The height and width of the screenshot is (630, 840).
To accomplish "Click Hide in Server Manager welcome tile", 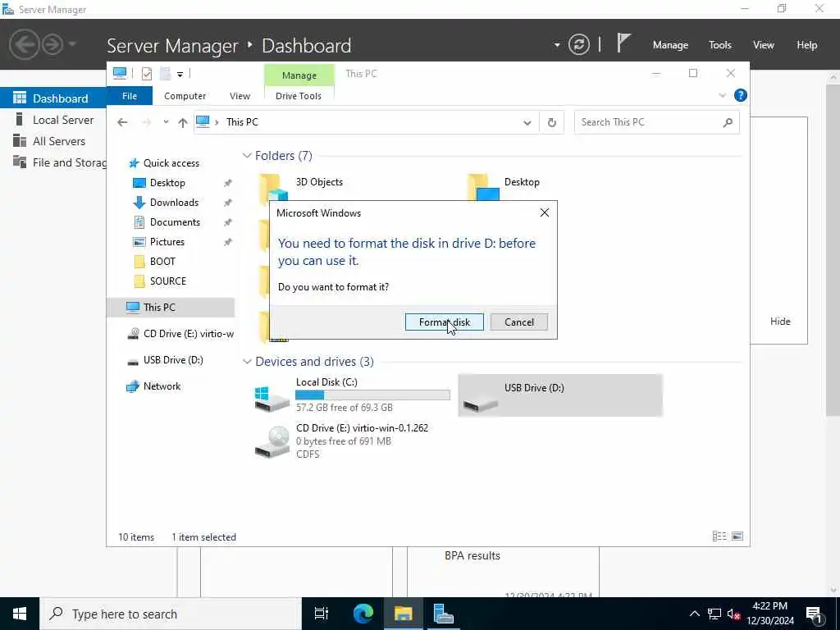I will pyautogui.click(x=780, y=322).
